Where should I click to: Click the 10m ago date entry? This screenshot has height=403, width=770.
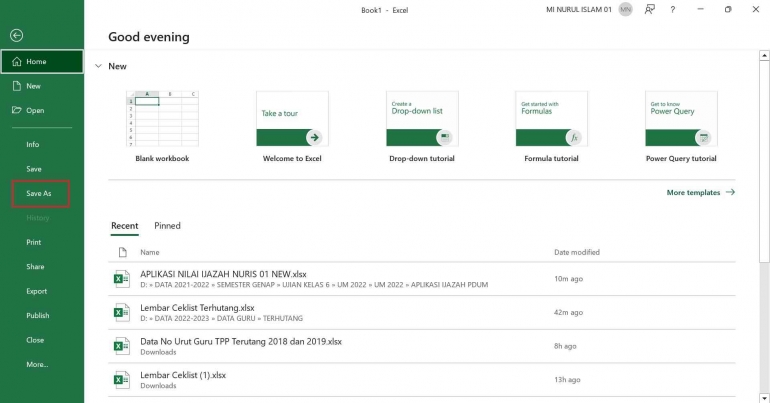click(569, 279)
